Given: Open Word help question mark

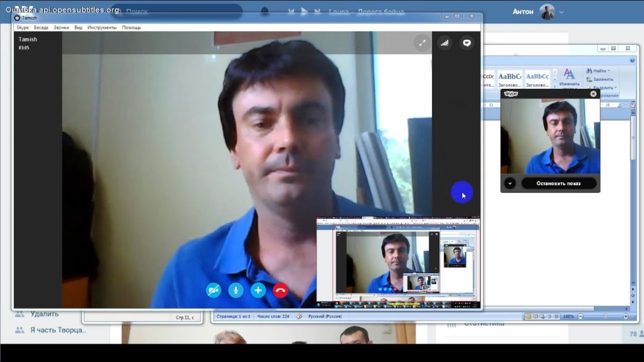Looking at the screenshot, I should click(632, 60).
